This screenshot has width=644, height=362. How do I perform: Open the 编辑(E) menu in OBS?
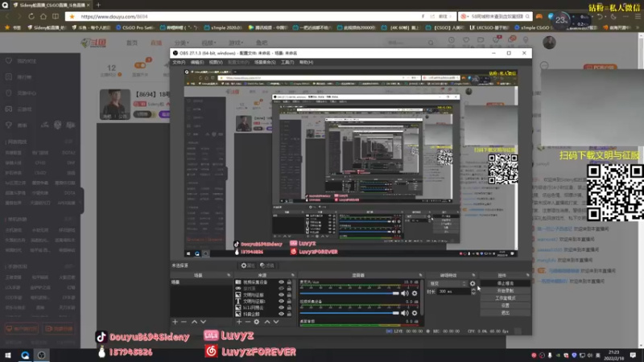[197, 63]
